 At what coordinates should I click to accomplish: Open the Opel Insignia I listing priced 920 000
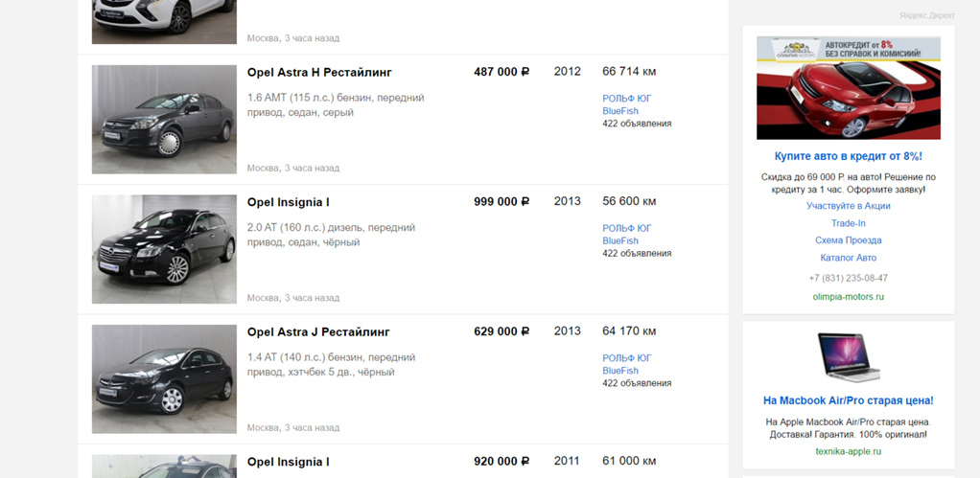pyautogui.click(x=288, y=462)
